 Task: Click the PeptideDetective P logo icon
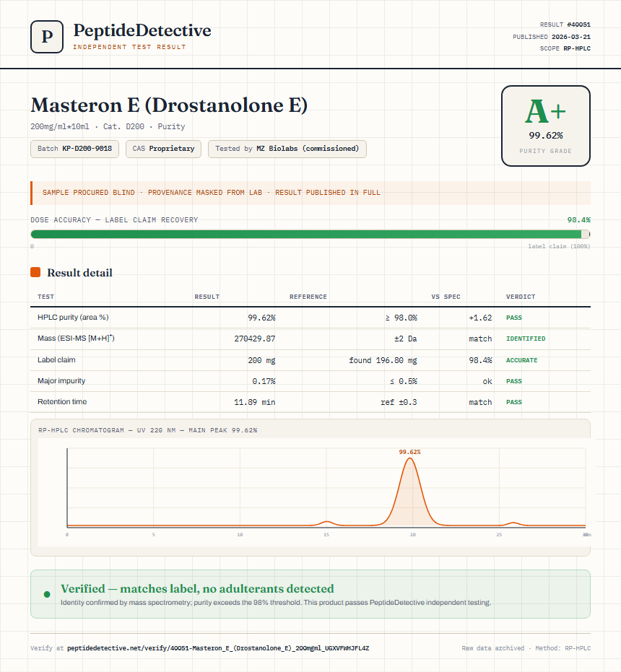tap(47, 37)
